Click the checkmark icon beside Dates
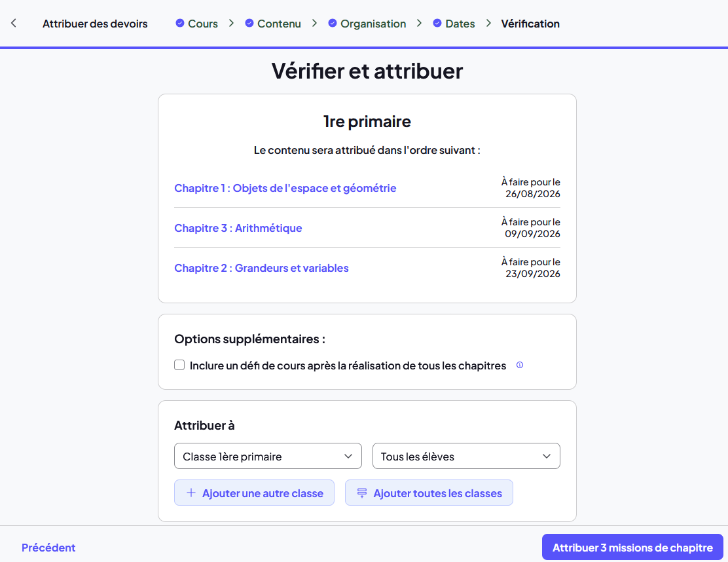The height and width of the screenshot is (562, 728). tap(437, 23)
